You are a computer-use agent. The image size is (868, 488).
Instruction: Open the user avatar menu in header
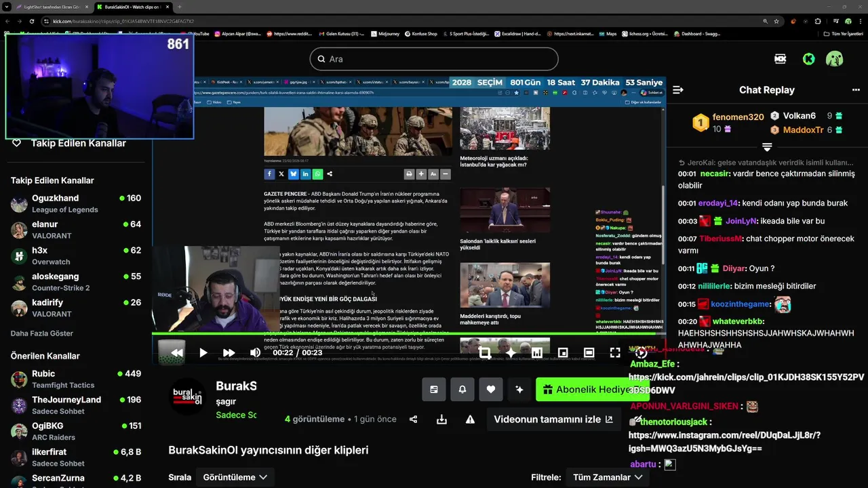coord(834,59)
